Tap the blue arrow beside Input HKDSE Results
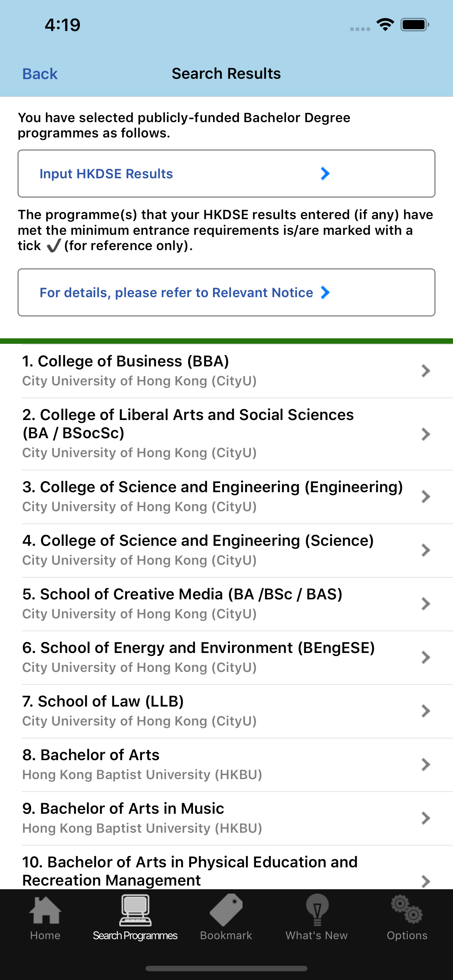This screenshot has width=453, height=980. [325, 174]
